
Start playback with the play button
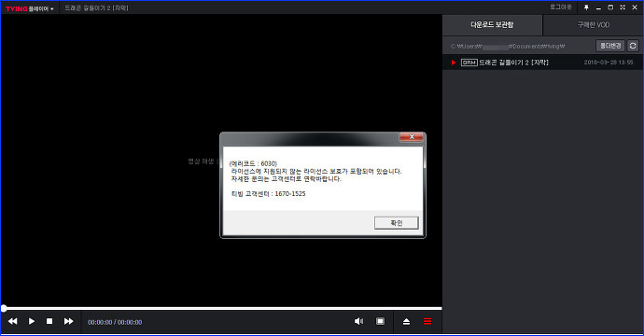point(31,321)
